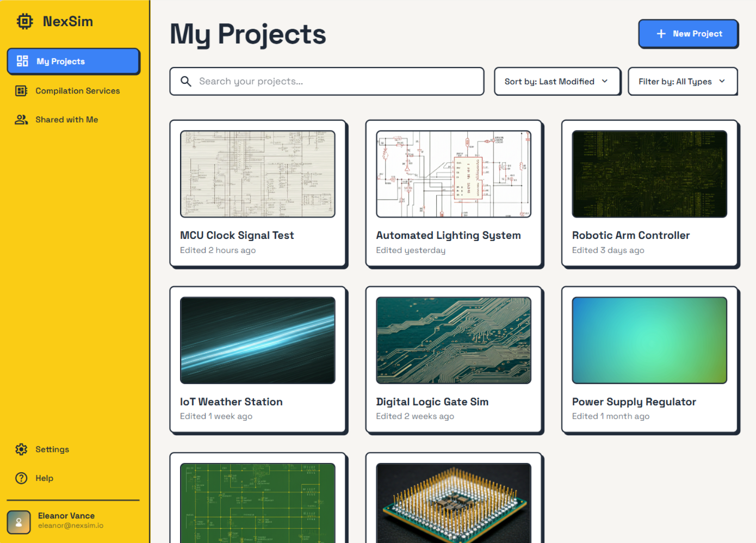
Task: Click the Settings gear icon
Action: click(x=21, y=449)
